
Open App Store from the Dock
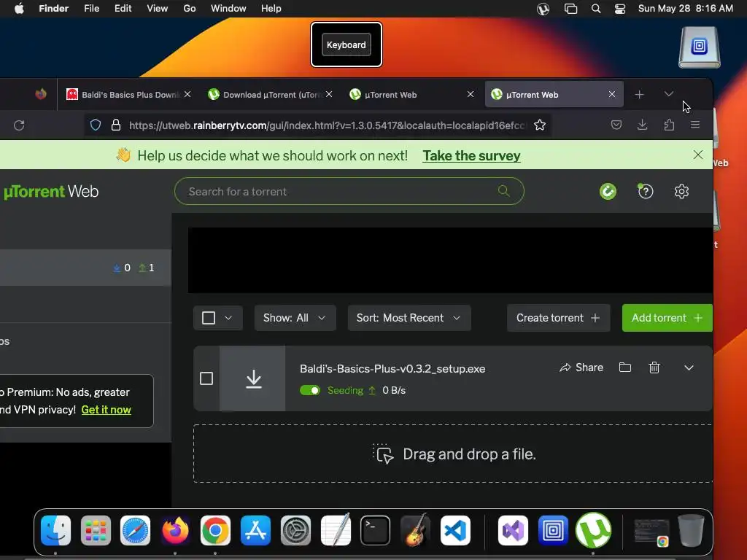255,530
